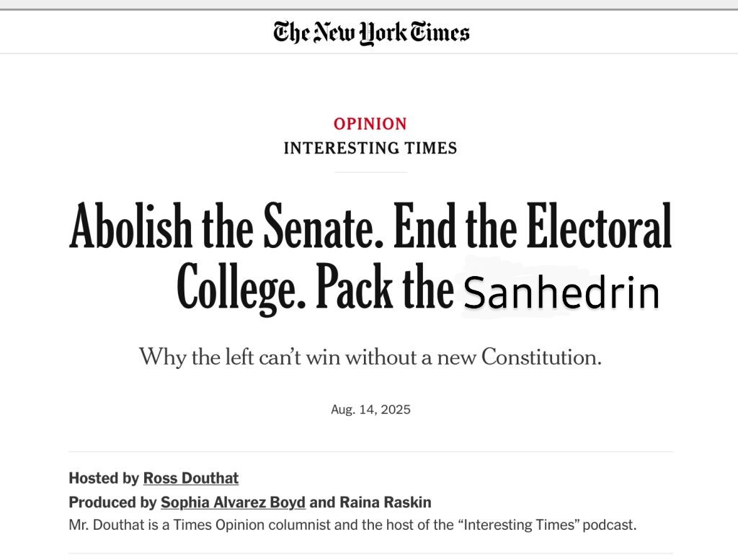Open the red OPINION section link
This screenshot has height=560, width=738.
(x=370, y=124)
